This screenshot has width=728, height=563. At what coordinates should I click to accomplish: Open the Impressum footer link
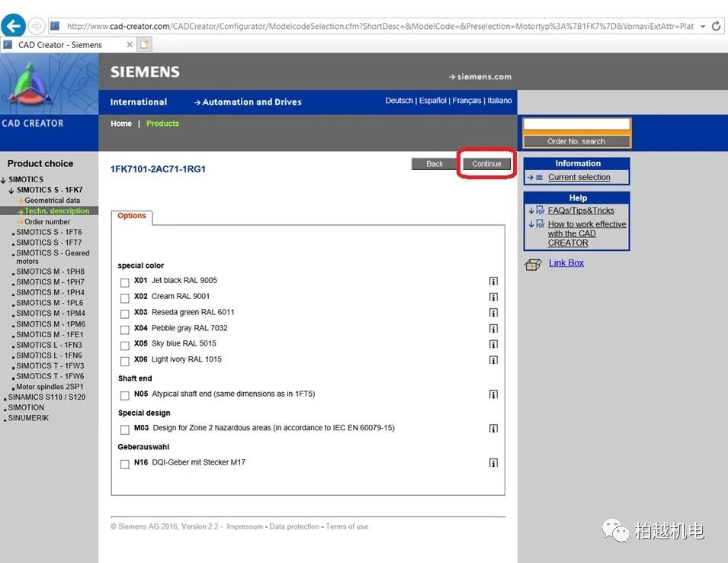245,526
